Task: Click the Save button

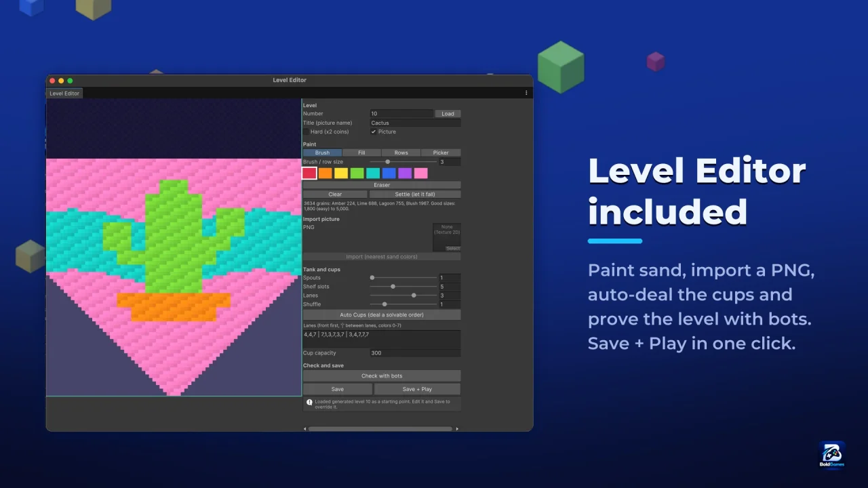Action: click(337, 389)
